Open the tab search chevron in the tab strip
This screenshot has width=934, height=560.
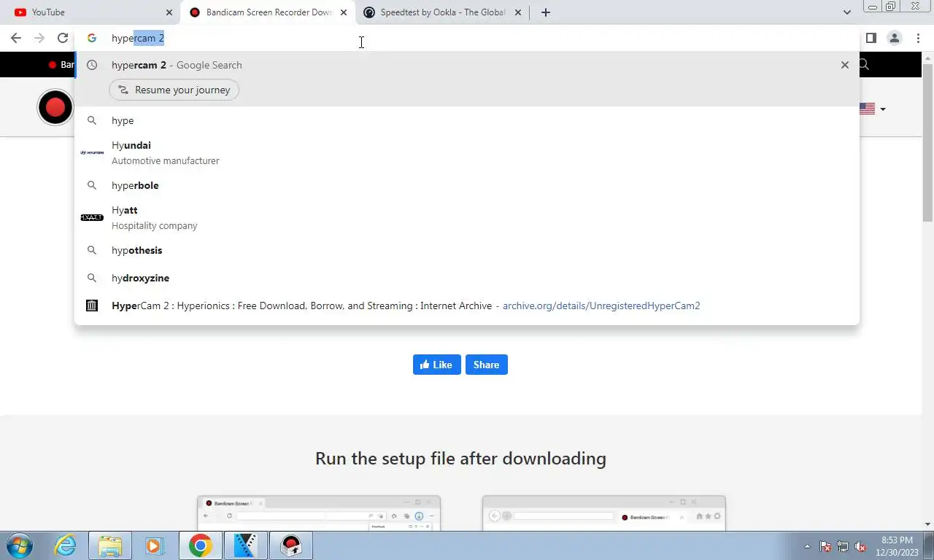point(846,12)
